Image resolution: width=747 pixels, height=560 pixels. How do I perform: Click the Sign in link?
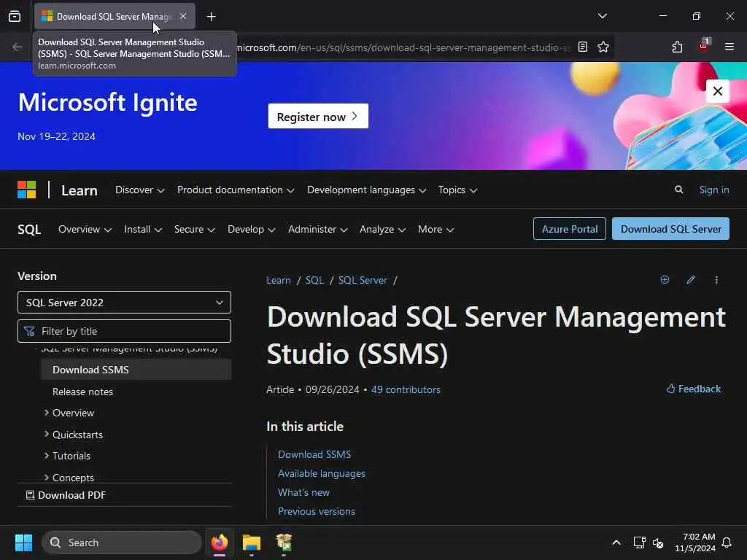[x=713, y=190]
